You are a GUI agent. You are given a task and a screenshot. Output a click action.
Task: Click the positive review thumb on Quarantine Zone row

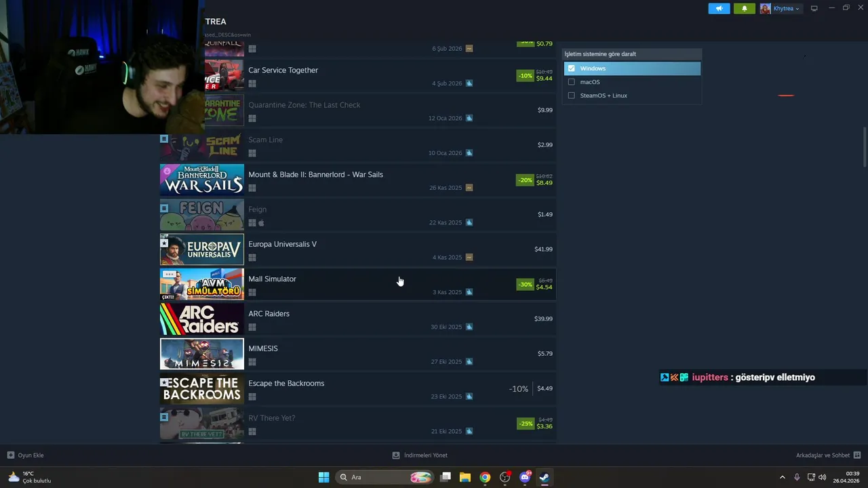469,118
